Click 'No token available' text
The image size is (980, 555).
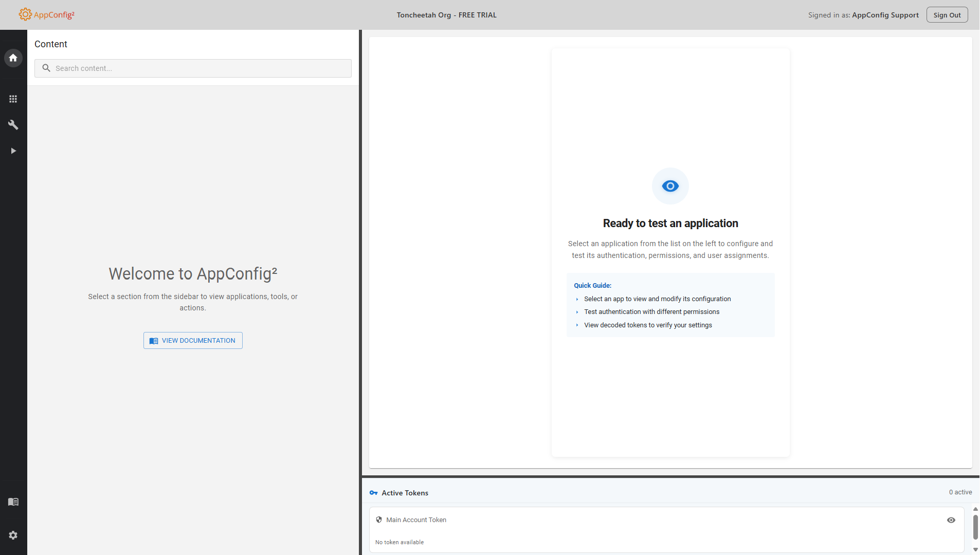400,542
